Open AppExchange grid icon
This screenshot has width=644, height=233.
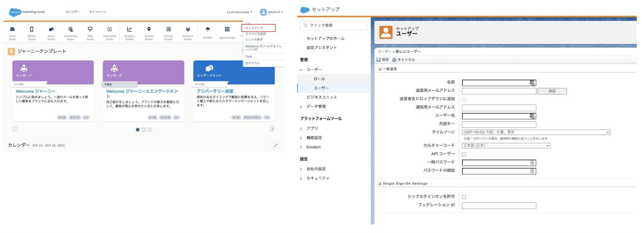click(x=227, y=29)
